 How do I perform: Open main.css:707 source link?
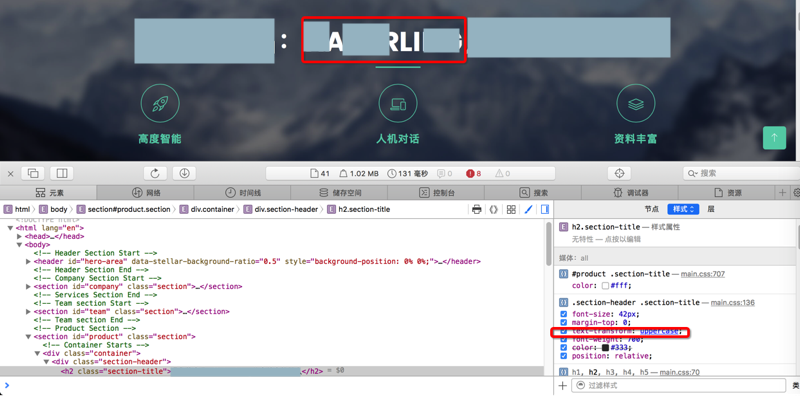click(703, 274)
